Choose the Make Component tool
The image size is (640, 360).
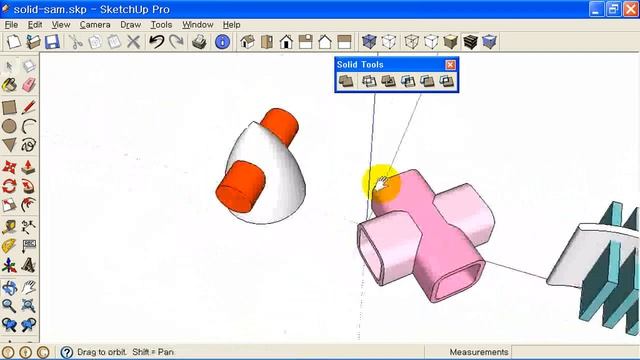[29, 66]
